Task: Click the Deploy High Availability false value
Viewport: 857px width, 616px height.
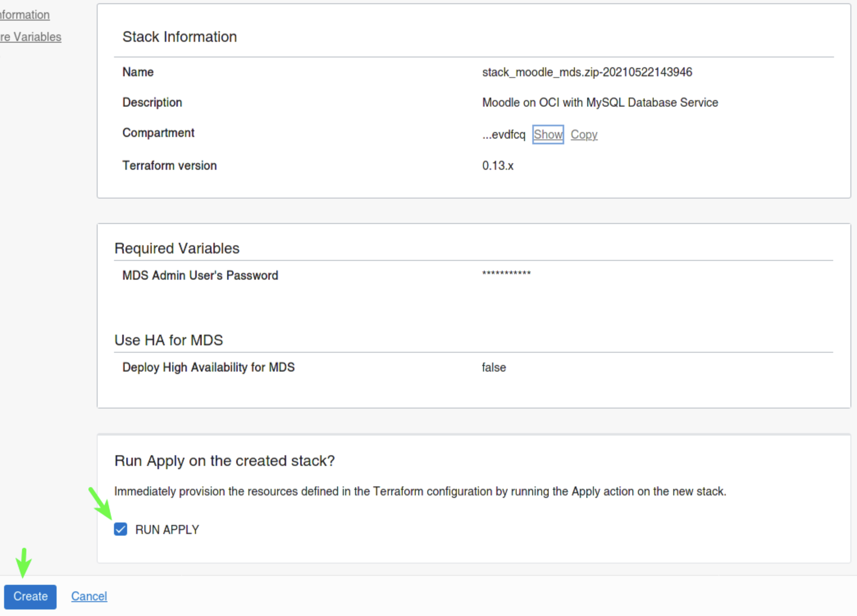Action: [x=494, y=367]
